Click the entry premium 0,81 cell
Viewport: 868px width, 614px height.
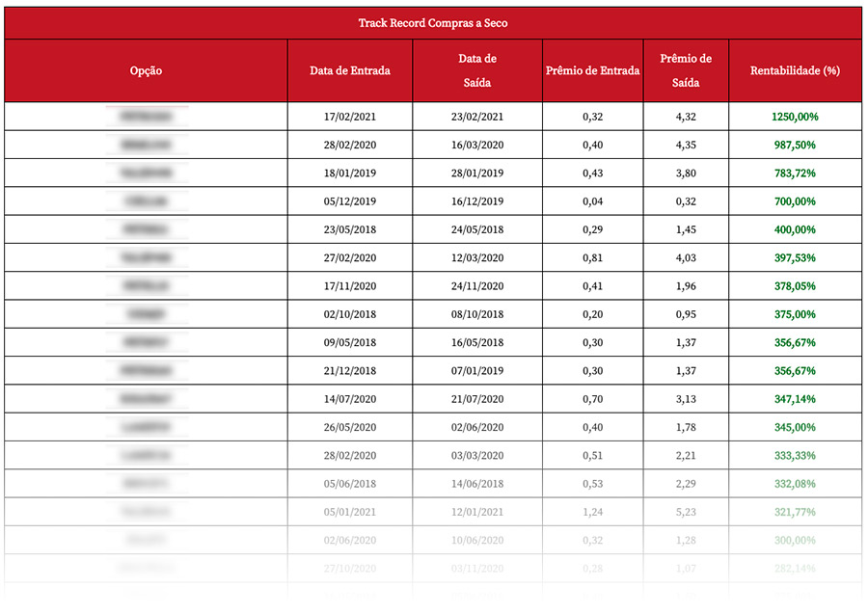click(x=592, y=258)
